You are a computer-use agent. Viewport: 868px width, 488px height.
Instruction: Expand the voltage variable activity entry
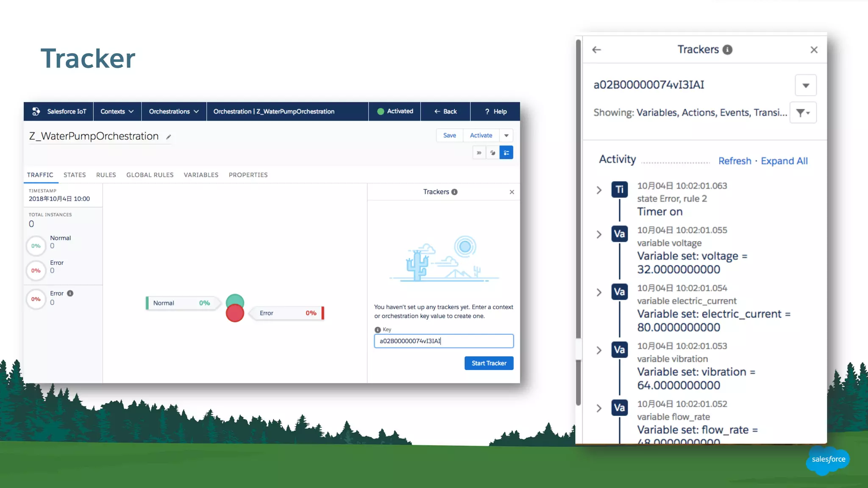(599, 235)
